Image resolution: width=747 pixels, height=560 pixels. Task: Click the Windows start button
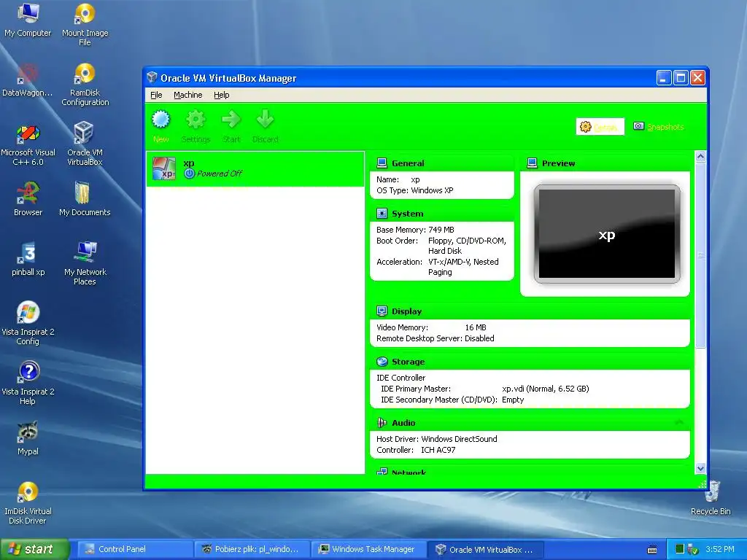[34, 549]
